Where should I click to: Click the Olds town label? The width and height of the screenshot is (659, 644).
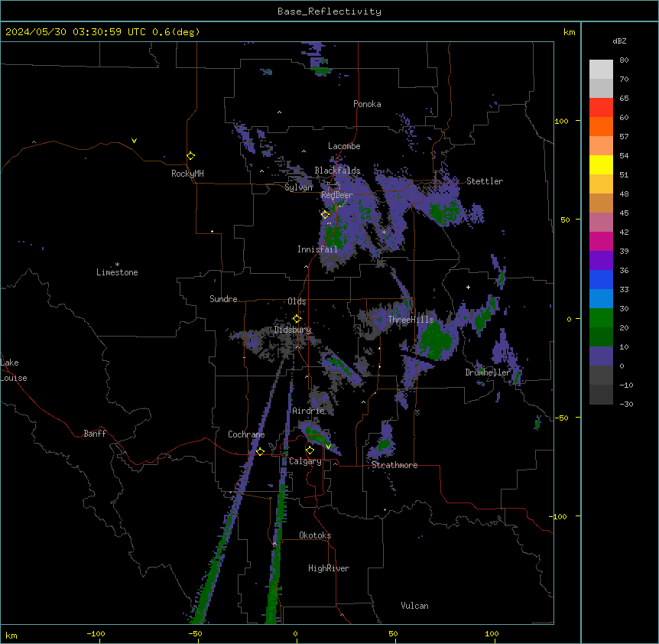click(x=297, y=301)
